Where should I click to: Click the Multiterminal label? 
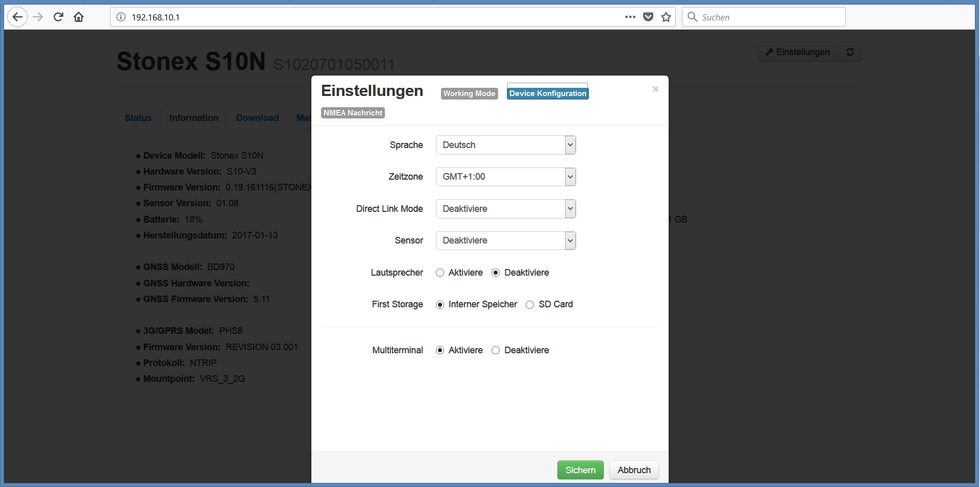pos(398,350)
